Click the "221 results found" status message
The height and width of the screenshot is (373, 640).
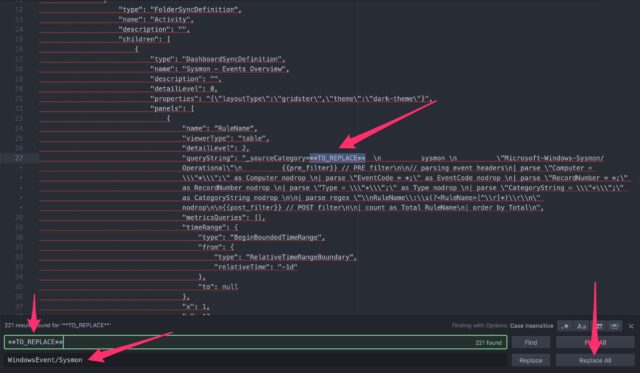pos(58,325)
